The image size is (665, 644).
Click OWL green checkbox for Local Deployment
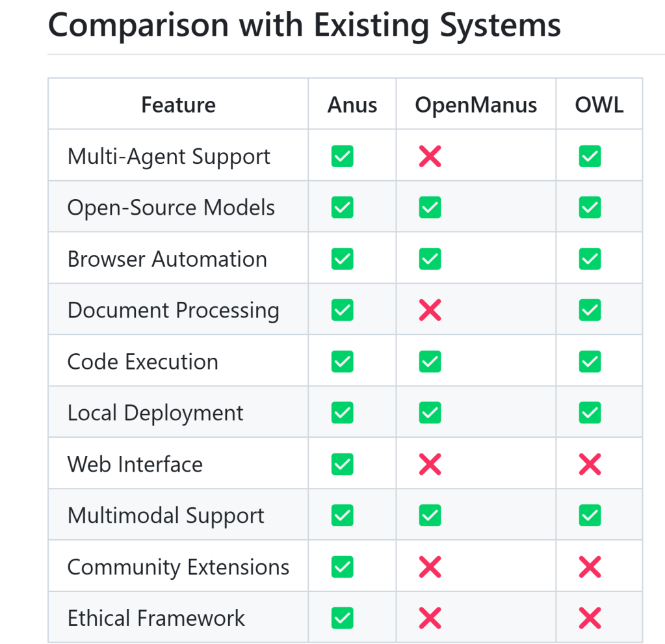pyautogui.click(x=590, y=414)
